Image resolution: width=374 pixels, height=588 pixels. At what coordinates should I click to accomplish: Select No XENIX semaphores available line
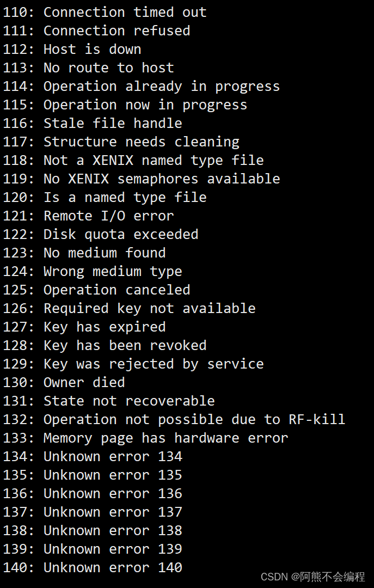tap(141, 179)
